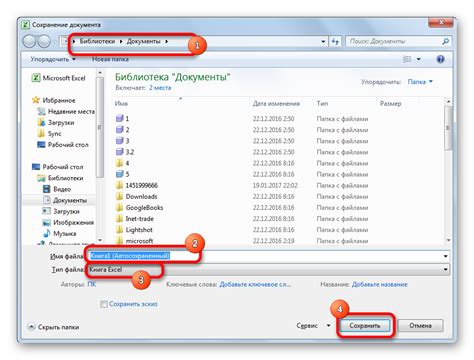Open Рабочий стол under Избранное

tap(63, 145)
